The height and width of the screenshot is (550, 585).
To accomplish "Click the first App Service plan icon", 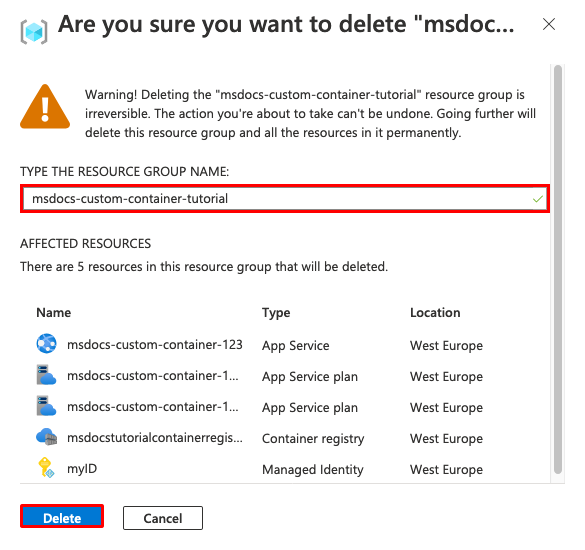I will 46,375.
